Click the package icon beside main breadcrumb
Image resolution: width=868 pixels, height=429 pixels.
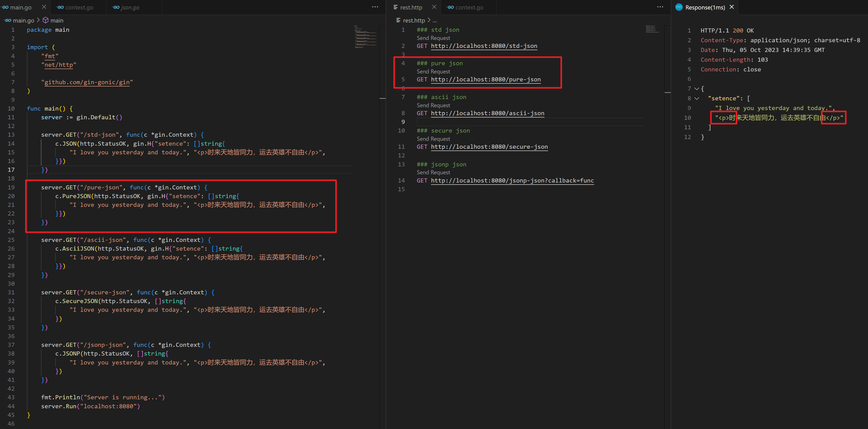click(x=46, y=20)
